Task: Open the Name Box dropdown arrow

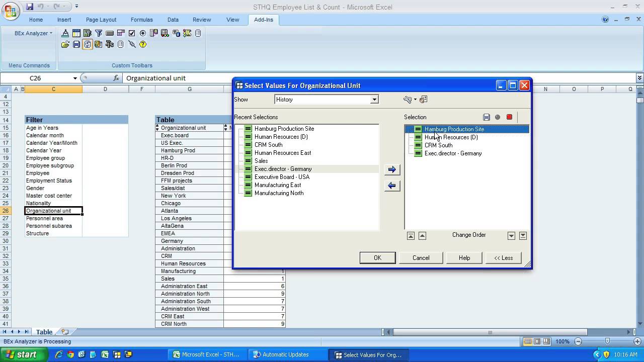Action: pyautogui.click(x=75, y=78)
